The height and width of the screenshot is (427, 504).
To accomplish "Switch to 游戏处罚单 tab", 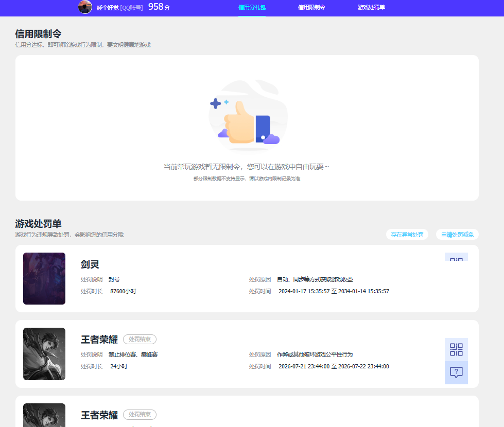I will click(371, 7).
